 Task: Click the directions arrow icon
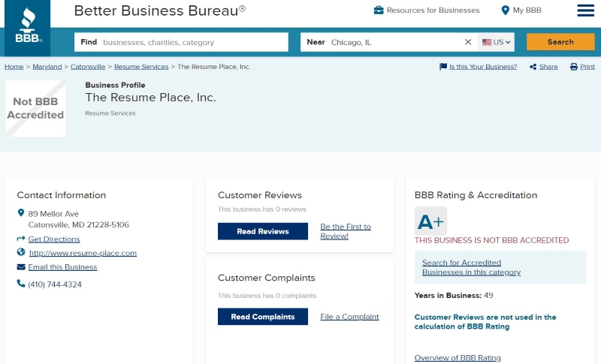click(21, 239)
